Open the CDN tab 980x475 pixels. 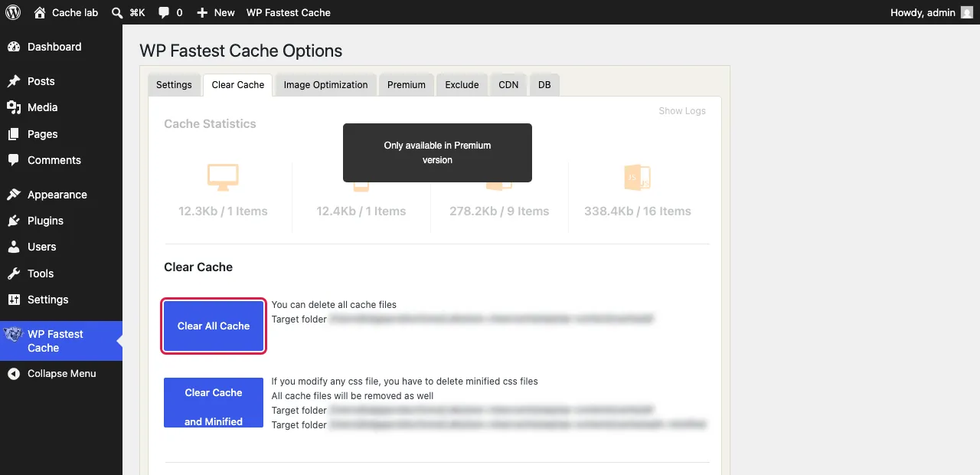point(508,84)
